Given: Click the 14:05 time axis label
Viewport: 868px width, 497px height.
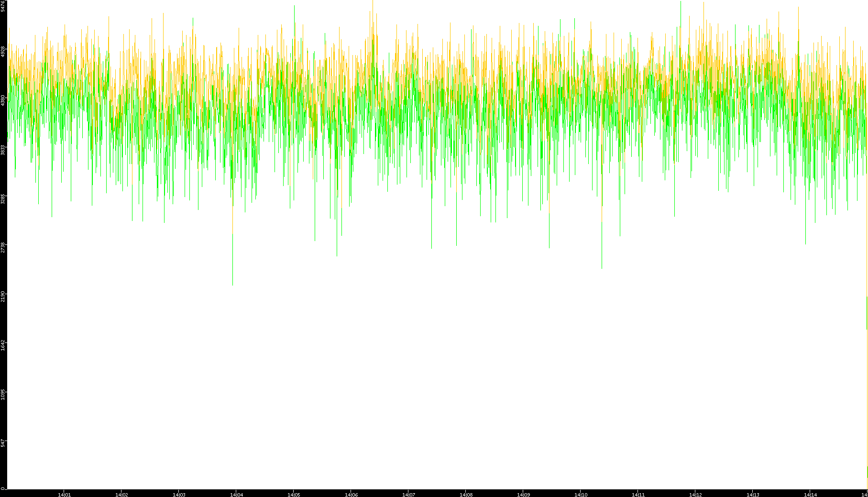Looking at the screenshot, I should point(294,495).
